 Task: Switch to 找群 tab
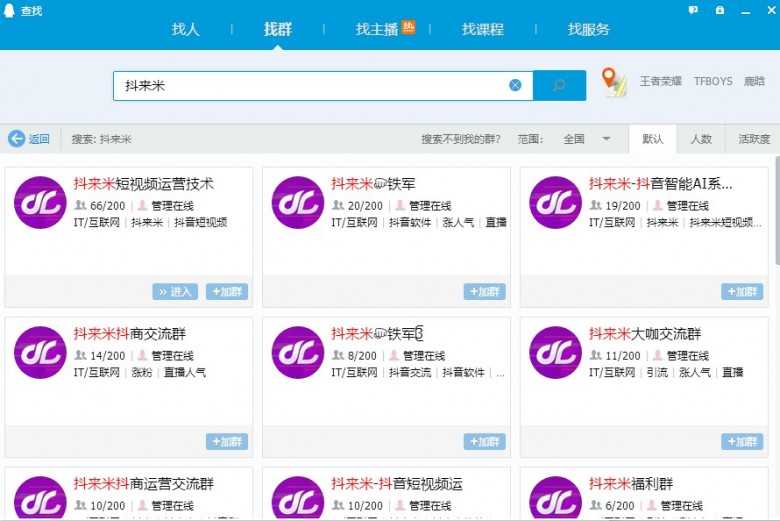(x=278, y=29)
